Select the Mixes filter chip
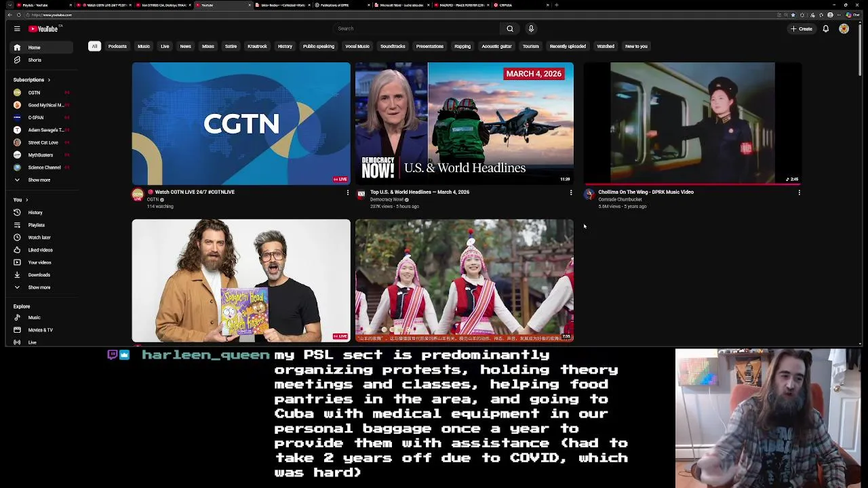868x488 pixels. [208, 46]
